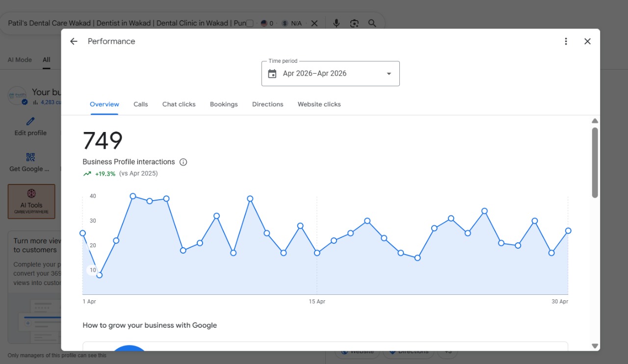Image resolution: width=628 pixels, height=364 pixels.
Task: Start voice search with the microphone icon
Action: tap(336, 23)
